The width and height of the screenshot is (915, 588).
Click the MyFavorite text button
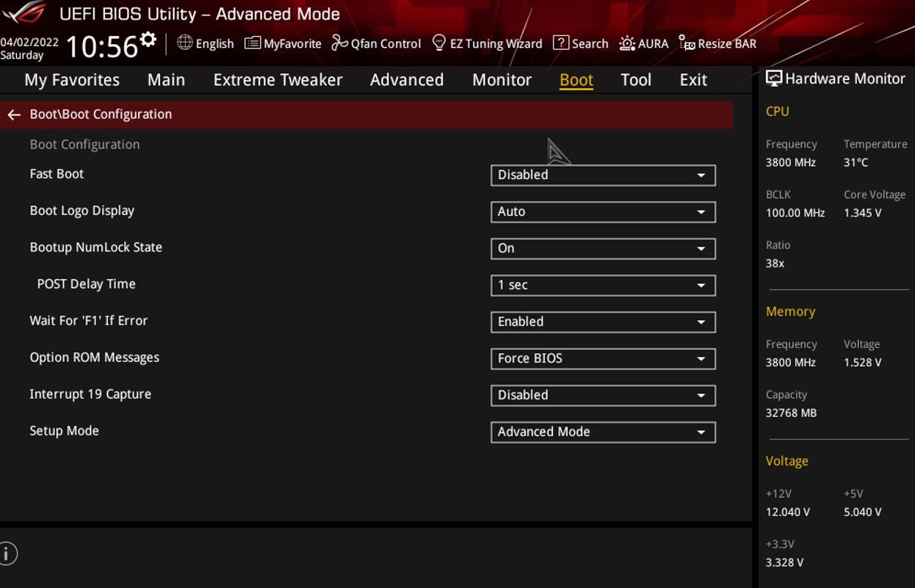(292, 43)
